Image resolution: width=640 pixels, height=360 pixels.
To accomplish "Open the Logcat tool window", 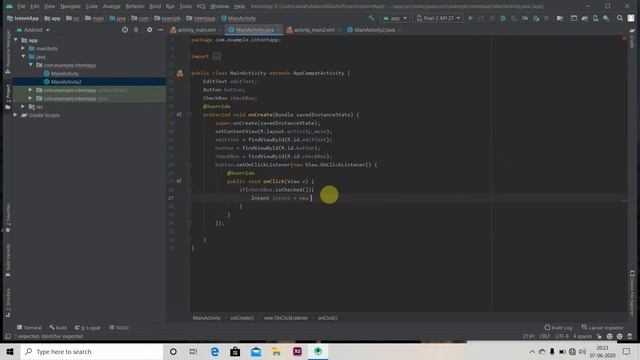I will (87, 327).
